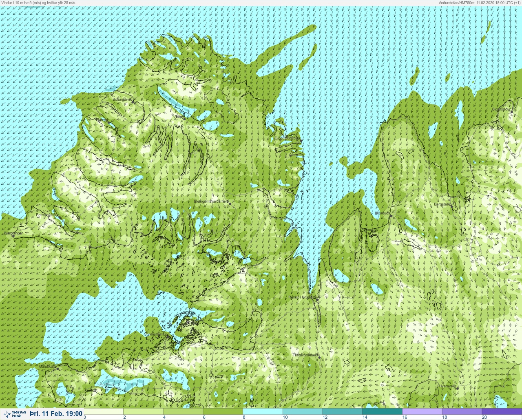Select the 10–12 m/s legend color

pos(303,411)
